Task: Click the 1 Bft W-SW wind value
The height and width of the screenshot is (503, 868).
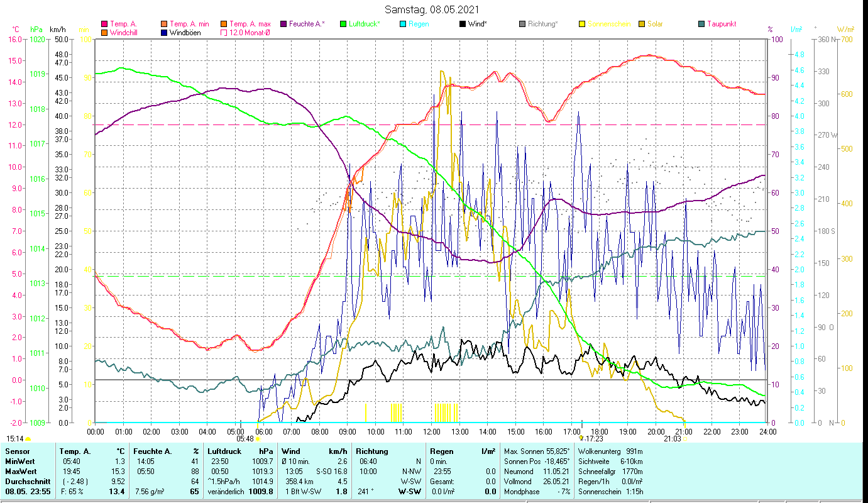Action: (303, 491)
